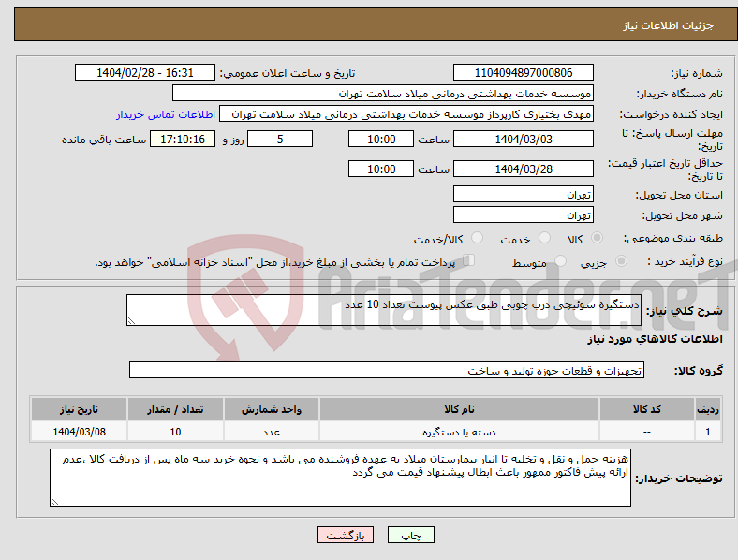Screen dimensions: 738x560
Task: Click the تعداد / مقدار column header
Action: pos(175,409)
